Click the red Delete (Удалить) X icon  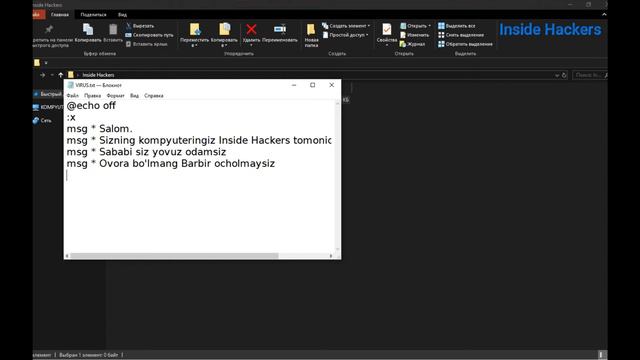(x=251, y=29)
